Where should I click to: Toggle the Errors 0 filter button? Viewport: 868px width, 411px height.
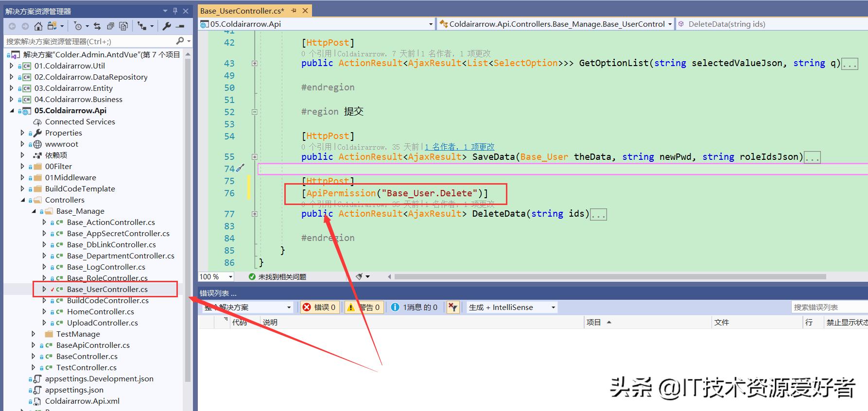pyautogui.click(x=320, y=307)
